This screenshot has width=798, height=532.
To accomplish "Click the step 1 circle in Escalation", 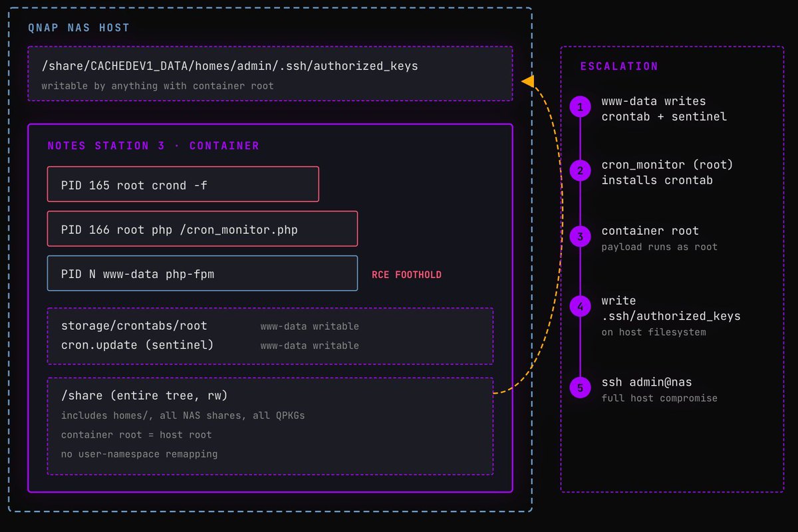I will coord(580,107).
